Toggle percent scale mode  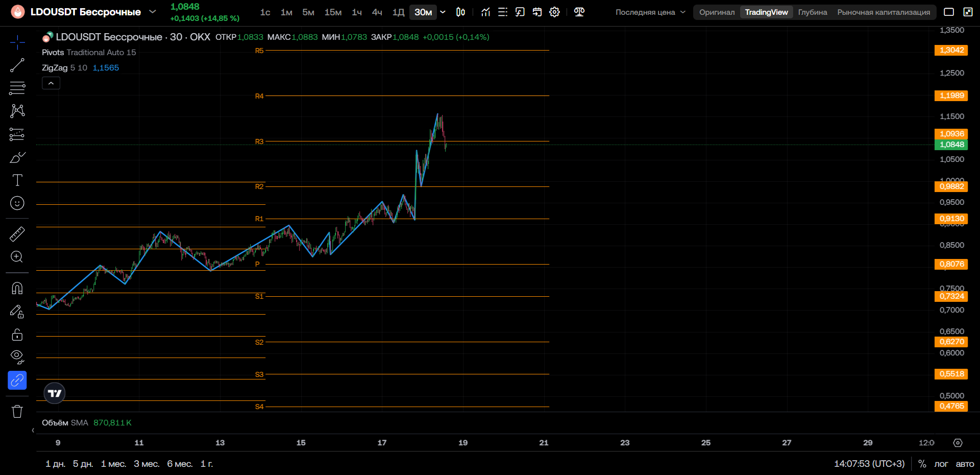[922, 464]
